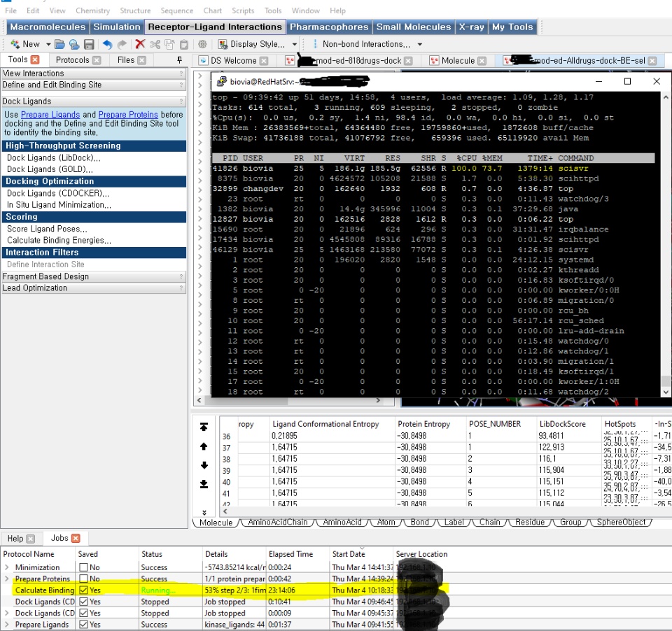Close the Jobs tab
Viewport: 672px width, 631px height.
pos(76,538)
